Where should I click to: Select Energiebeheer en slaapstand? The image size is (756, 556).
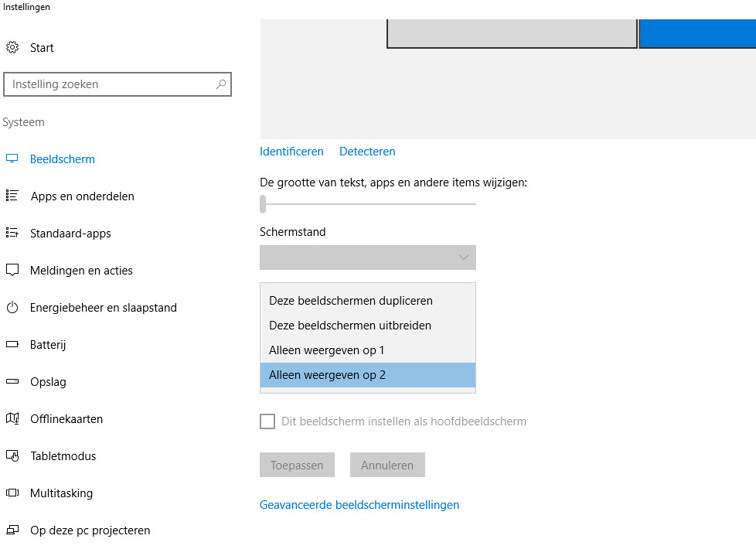pos(103,308)
